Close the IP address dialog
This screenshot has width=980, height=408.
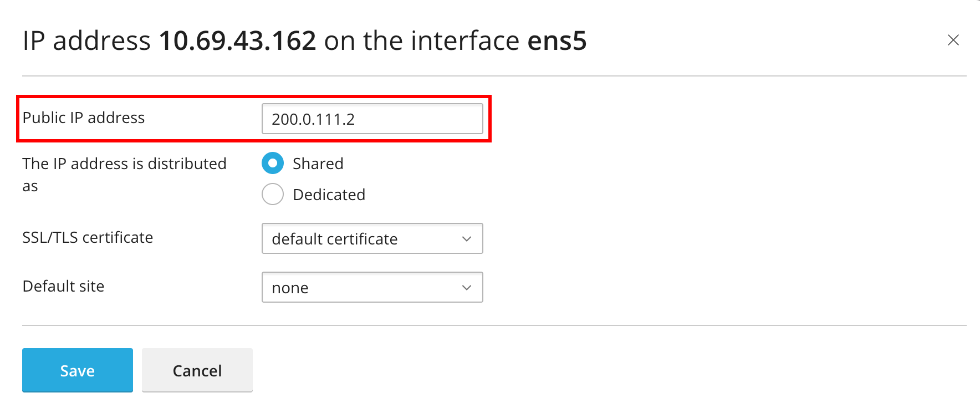click(x=953, y=40)
